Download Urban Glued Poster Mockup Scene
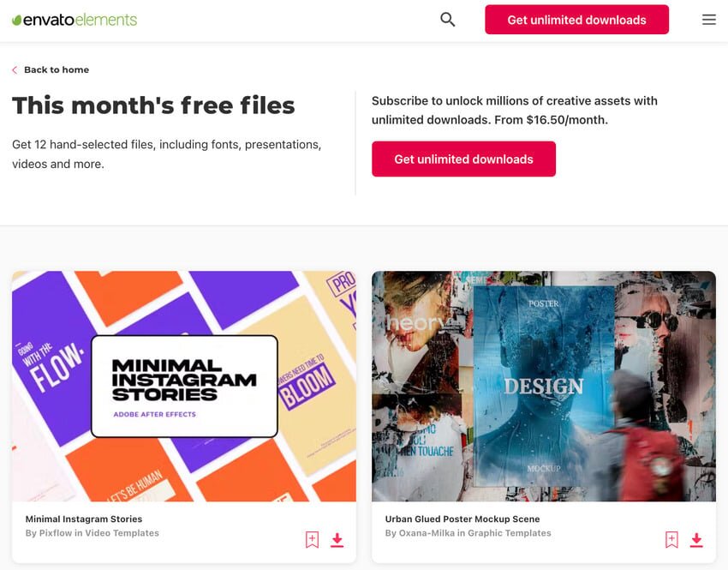 coord(696,540)
